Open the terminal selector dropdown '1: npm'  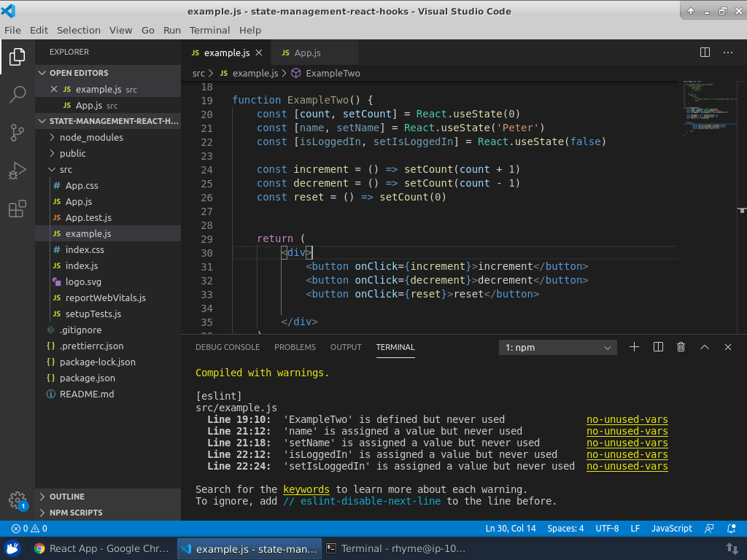point(558,348)
